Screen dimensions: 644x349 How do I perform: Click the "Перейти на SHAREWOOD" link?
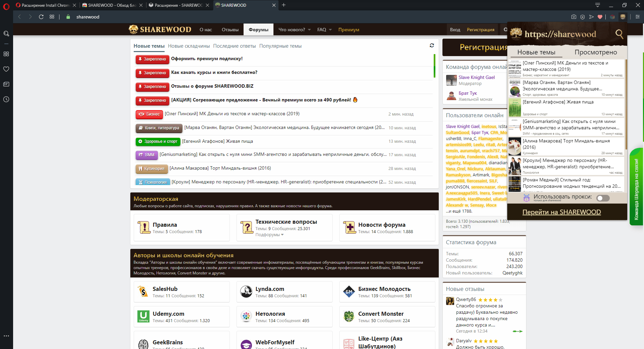561,212
